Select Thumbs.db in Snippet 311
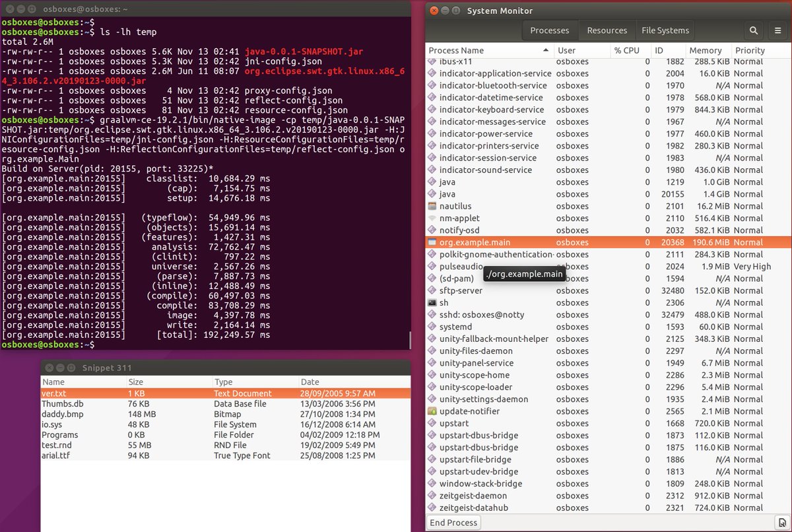Viewport: 792px width, 532px height. (x=225, y=404)
